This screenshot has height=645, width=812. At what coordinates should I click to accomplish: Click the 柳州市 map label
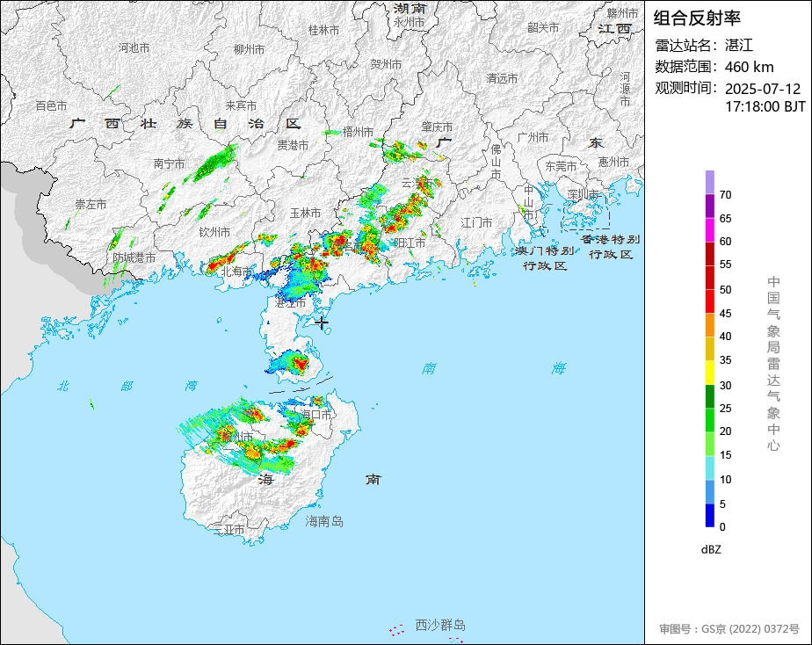coord(249,49)
